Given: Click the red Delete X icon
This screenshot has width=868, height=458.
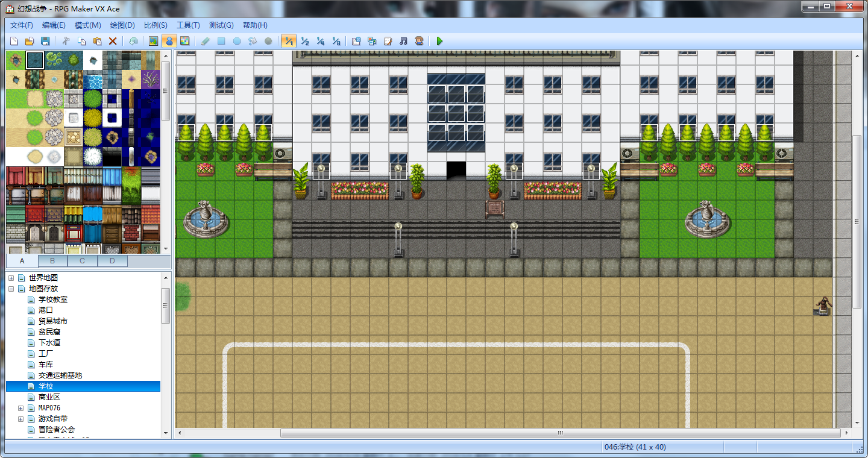Looking at the screenshot, I should 113,41.
